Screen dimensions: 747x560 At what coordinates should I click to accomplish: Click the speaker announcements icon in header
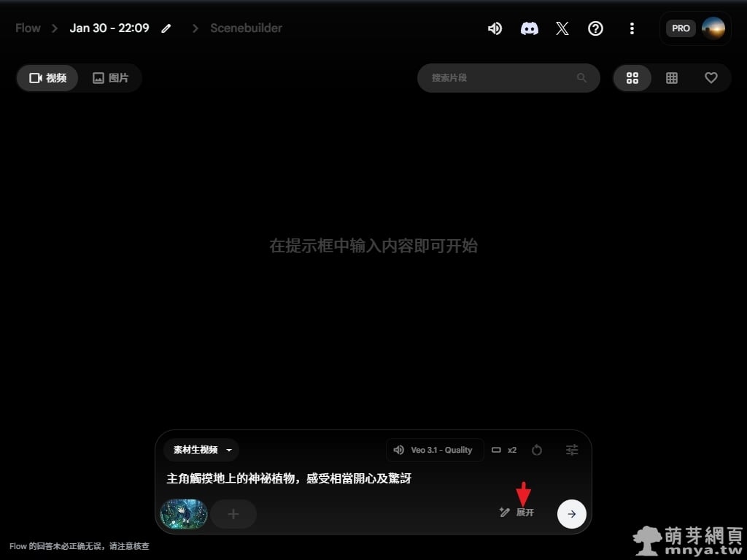pos(495,28)
